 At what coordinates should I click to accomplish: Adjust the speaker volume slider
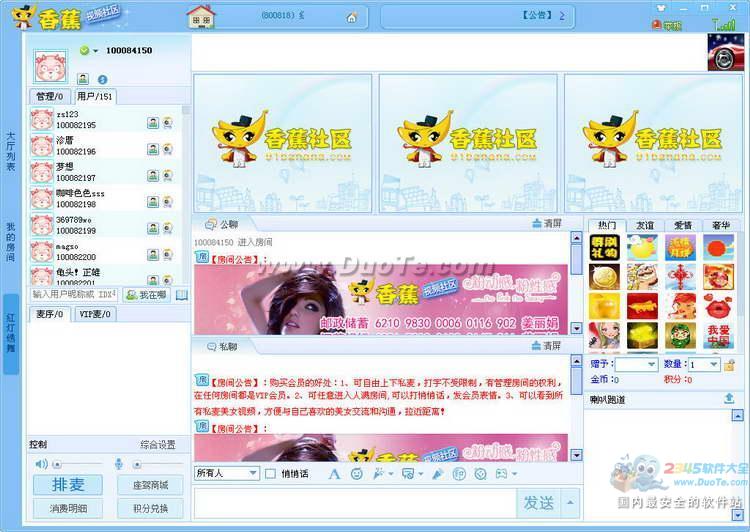click(x=77, y=464)
